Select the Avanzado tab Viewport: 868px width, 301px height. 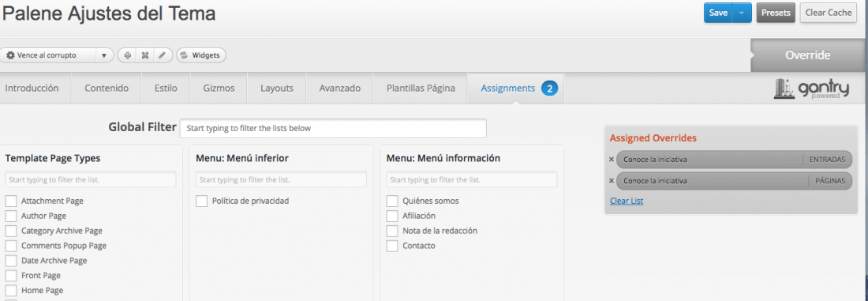340,88
